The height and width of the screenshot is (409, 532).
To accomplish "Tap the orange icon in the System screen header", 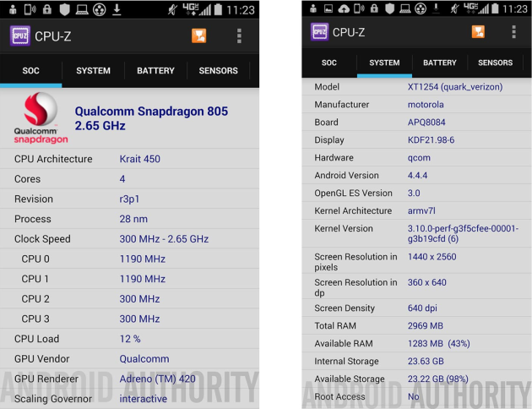I will [478, 32].
